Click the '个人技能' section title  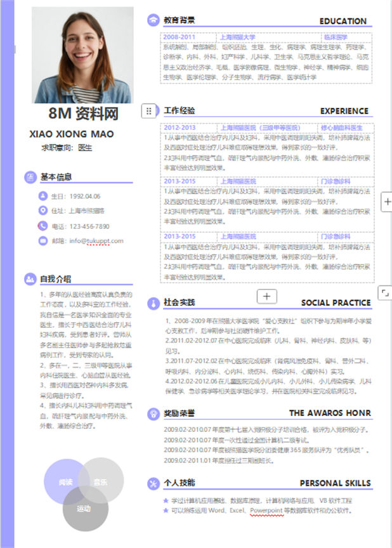click(x=180, y=483)
